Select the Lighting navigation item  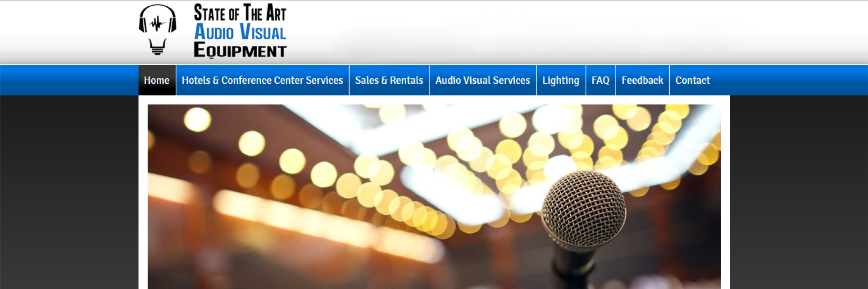pos(561,80)
